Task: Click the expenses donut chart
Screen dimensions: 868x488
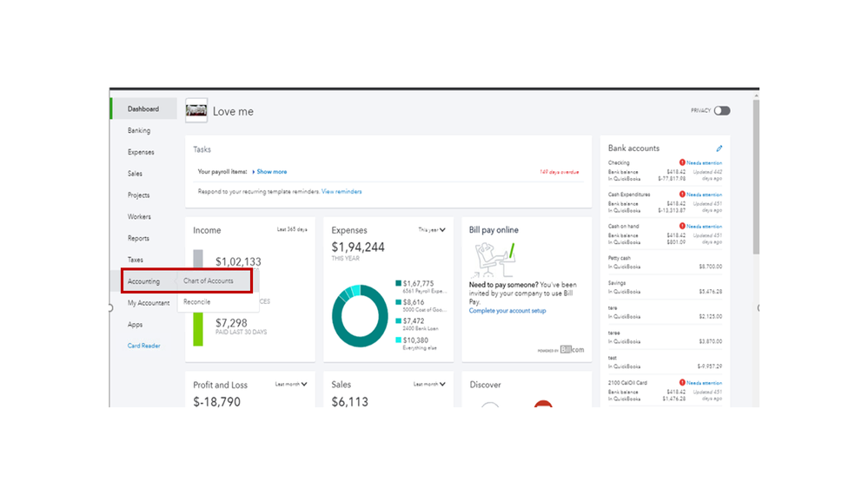Action: tap(360, 316)
